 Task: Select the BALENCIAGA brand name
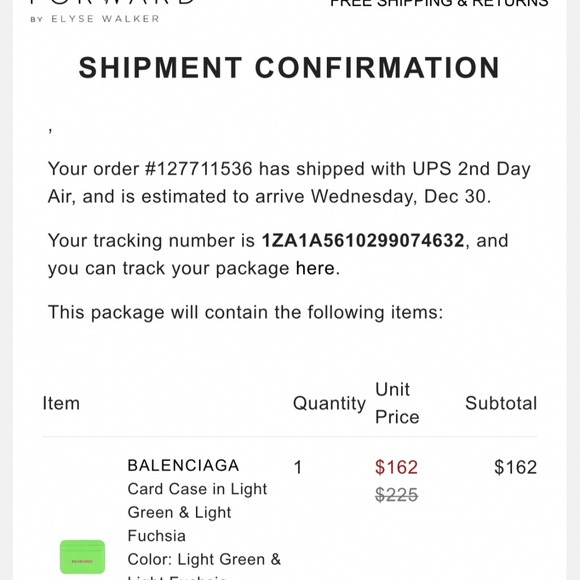click(183, 465)
